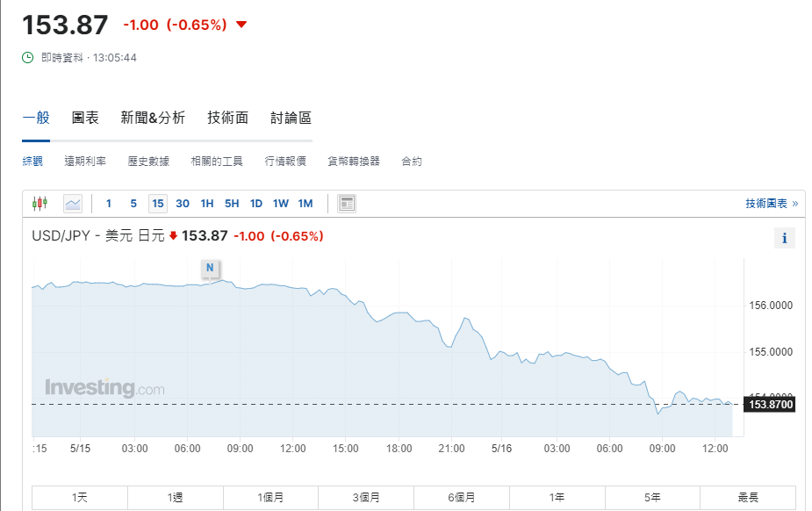Click the clock icon beside real-time data
The width and height of the screenshot is (812, 511).
[28, 58]
